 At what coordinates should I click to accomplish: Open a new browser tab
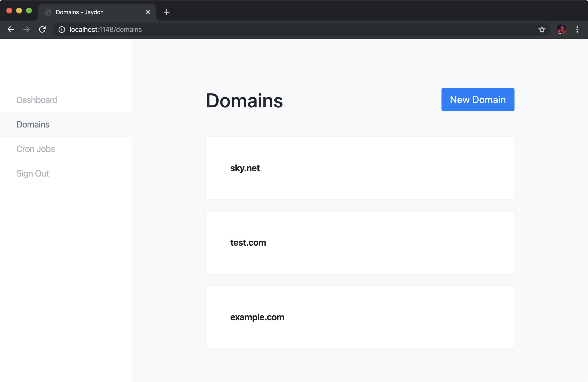pos(167,12)
